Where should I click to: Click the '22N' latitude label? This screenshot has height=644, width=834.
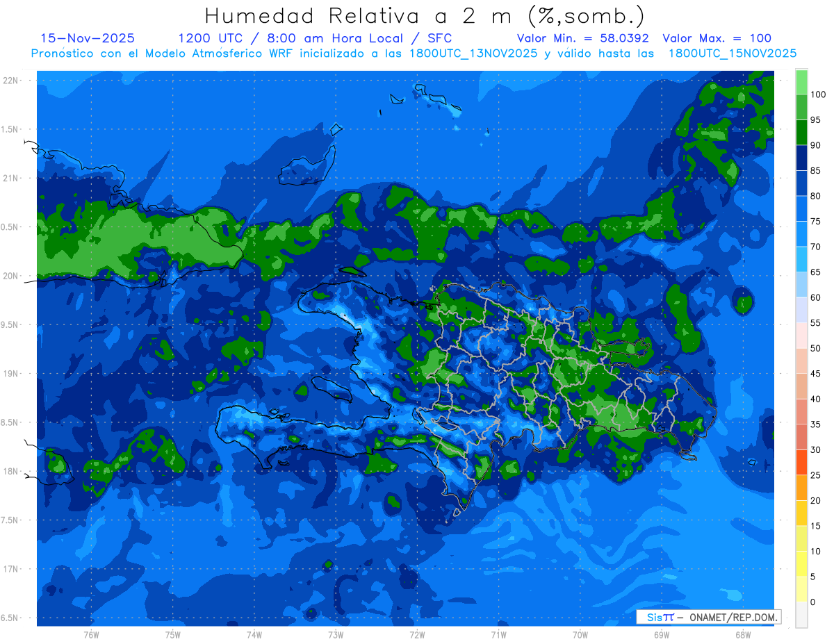click(x=10, y=81)
